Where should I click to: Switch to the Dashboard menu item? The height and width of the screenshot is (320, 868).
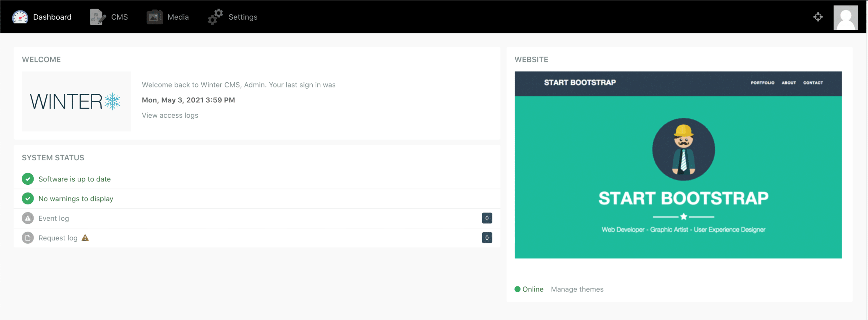(x=52, y=17)
